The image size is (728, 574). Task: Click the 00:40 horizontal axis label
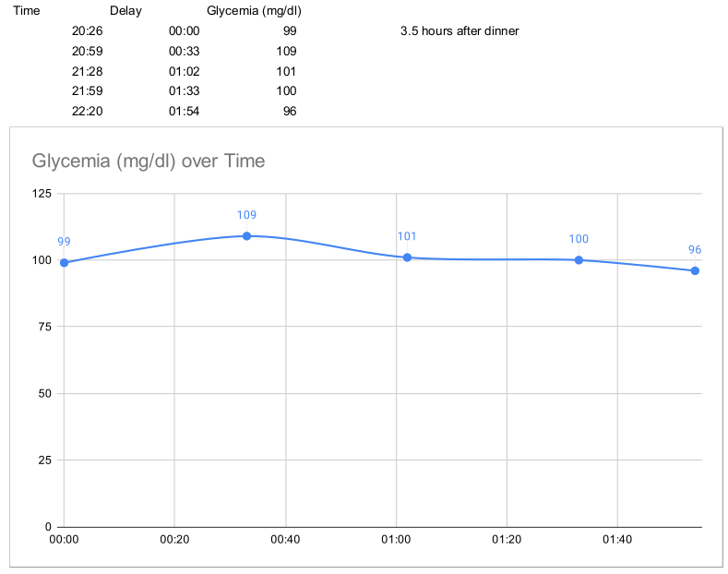click(x=285, y=540)
